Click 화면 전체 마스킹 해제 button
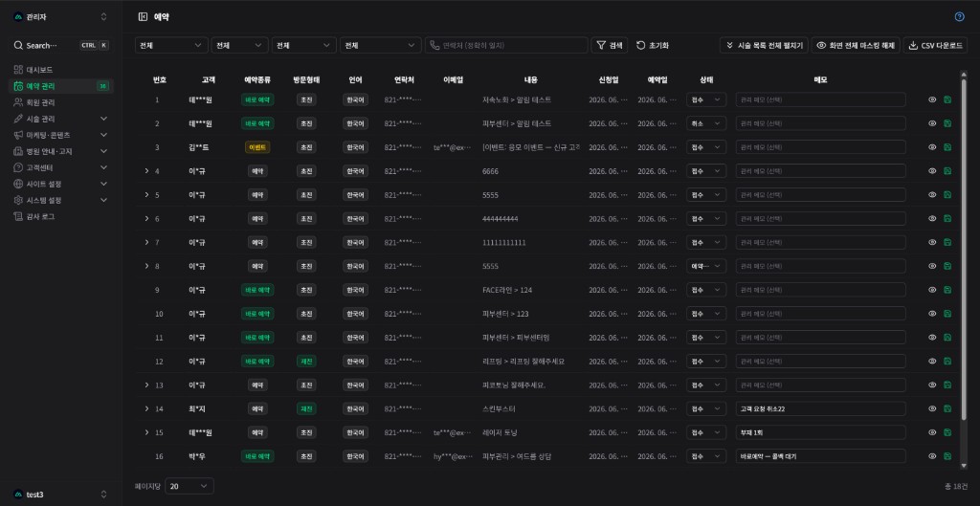Viewport: 980px width, 506px height. (x=856, y=46)
